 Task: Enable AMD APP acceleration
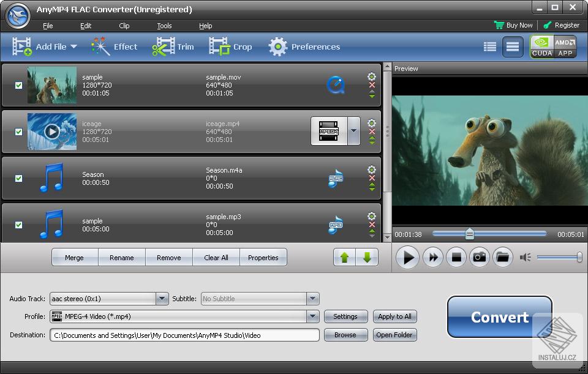point(565,47)
